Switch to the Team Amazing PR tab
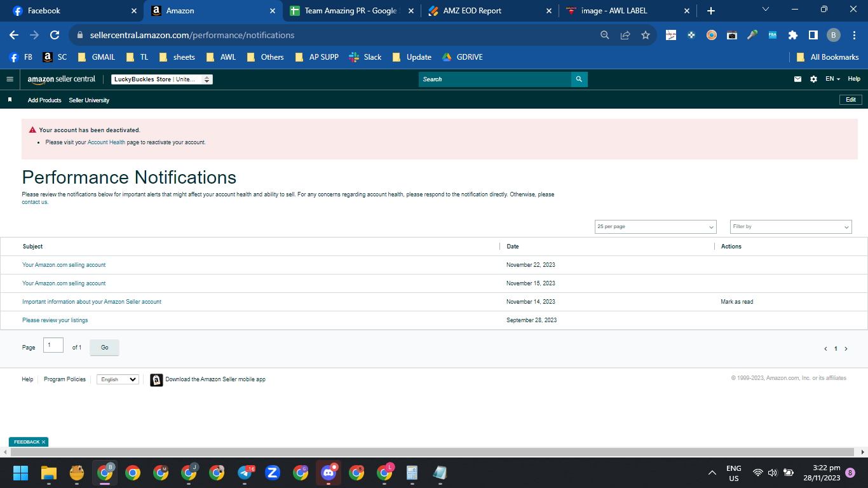868x488 pixels. coord(351,11)
